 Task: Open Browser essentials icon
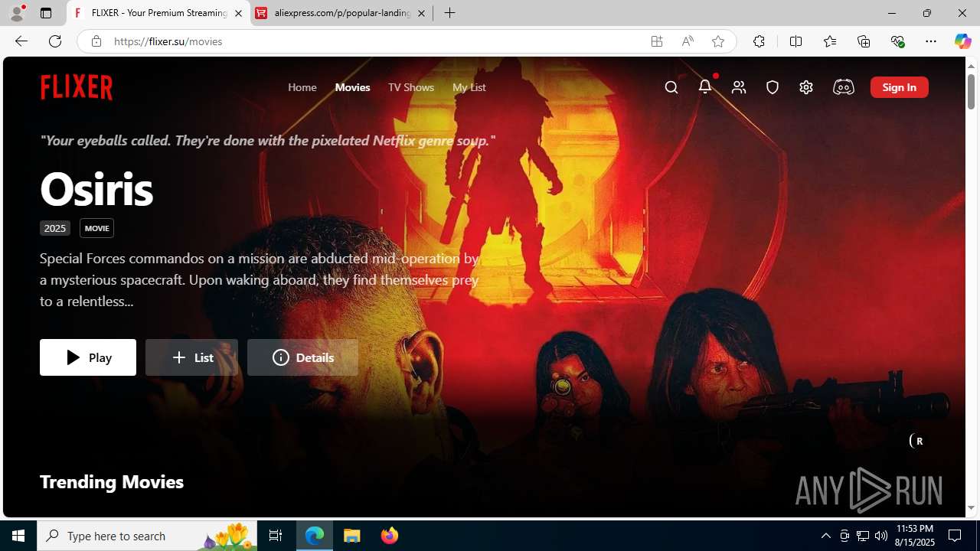pos(897,41)
